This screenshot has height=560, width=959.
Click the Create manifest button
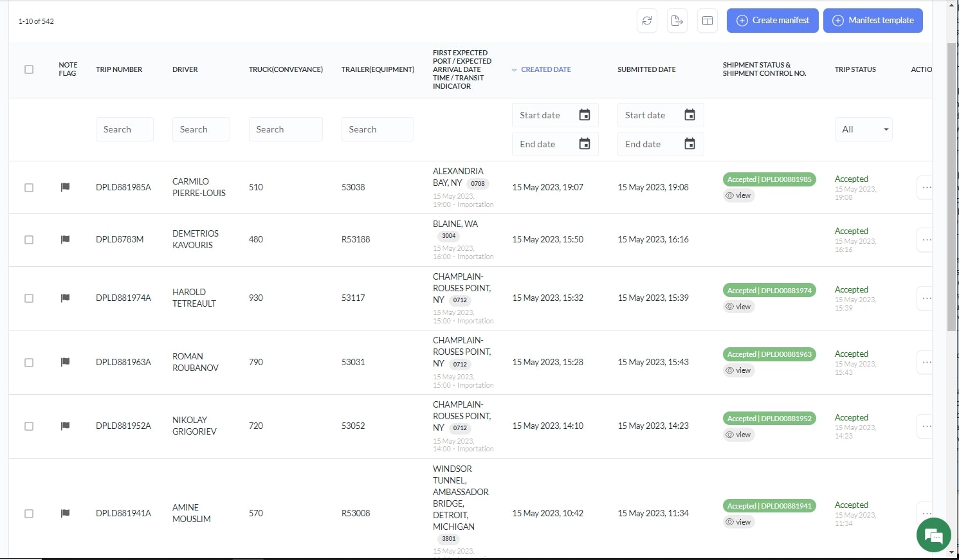coord(772,21)
